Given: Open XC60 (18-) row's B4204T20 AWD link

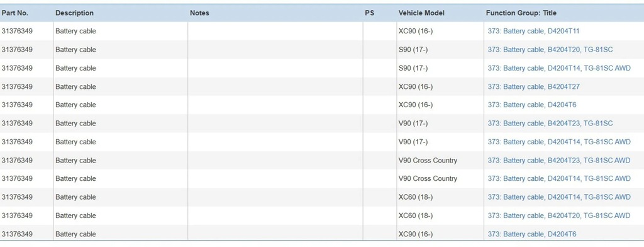Looking at the screenshot, I should (558, 215).
